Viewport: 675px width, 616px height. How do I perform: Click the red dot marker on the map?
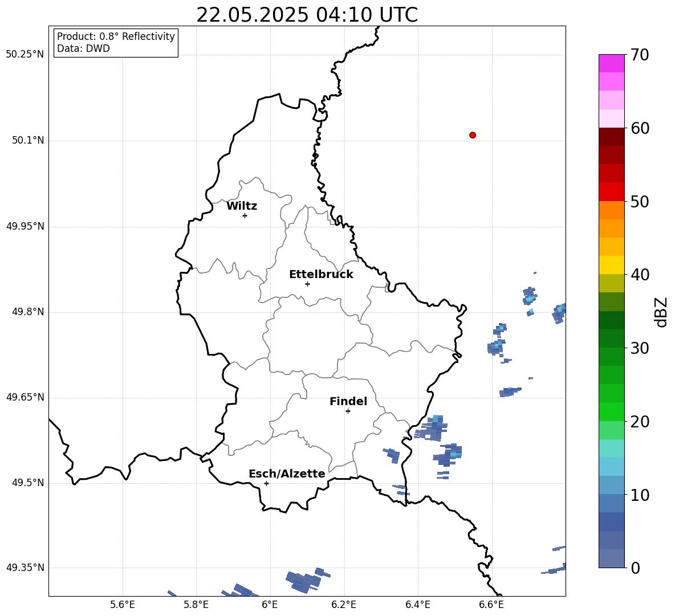click(473, 135)
